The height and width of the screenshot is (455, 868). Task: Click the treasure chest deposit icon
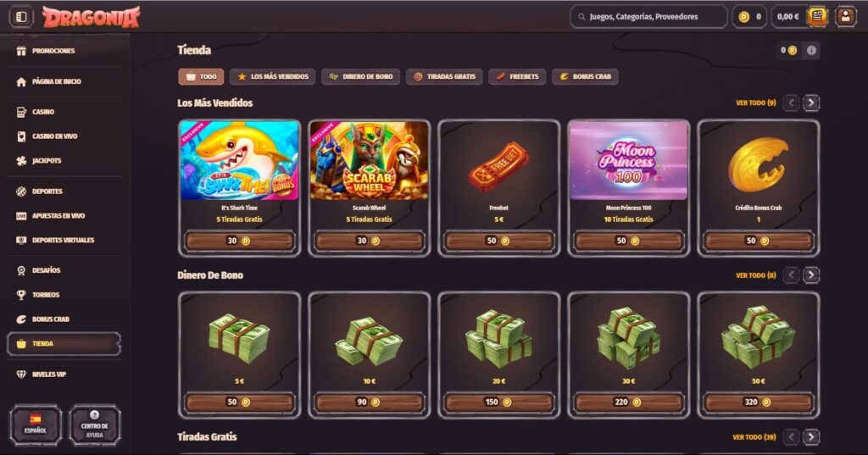pos(817,17)
